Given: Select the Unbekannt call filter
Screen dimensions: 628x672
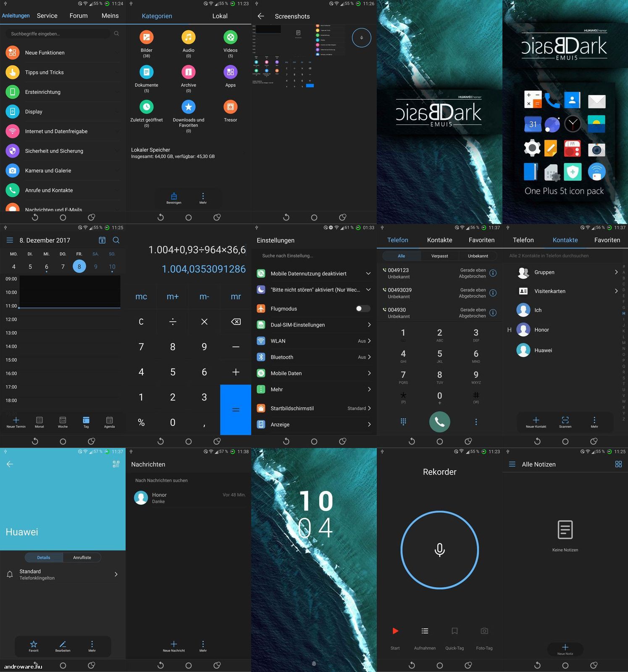Looking at the screenshot, I should pos(478,256).
